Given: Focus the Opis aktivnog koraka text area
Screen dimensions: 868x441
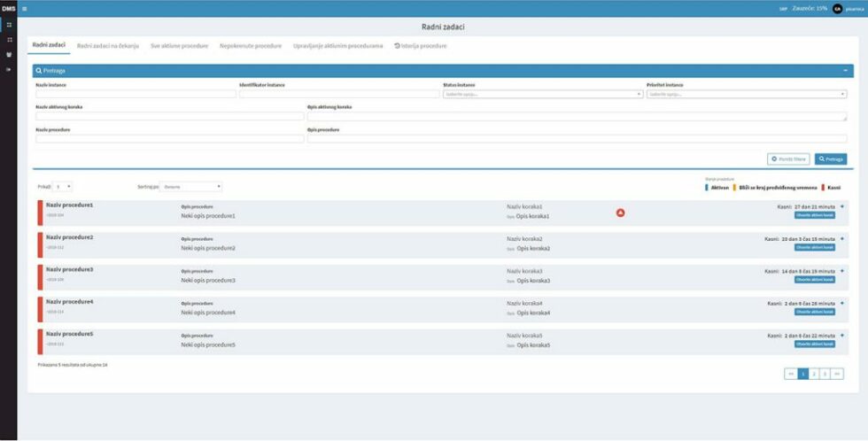Looking at the screenshot, I should click(x=577, y=117).
